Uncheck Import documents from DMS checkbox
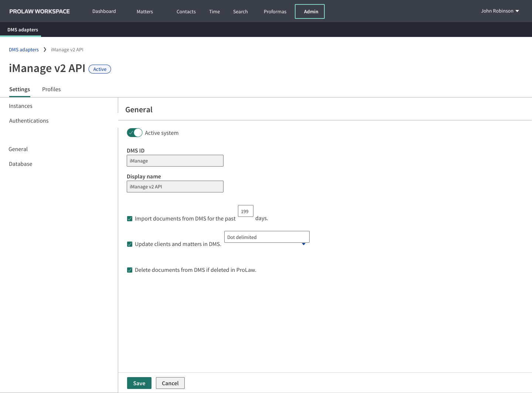Viewport: 532px width, 393px height. pos(130,219)
